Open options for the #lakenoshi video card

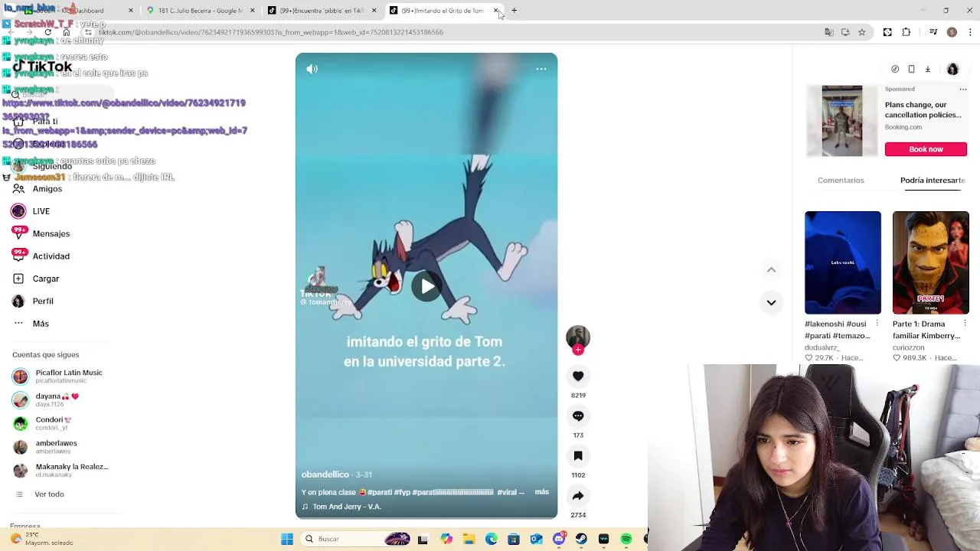[x=877, y=324]
